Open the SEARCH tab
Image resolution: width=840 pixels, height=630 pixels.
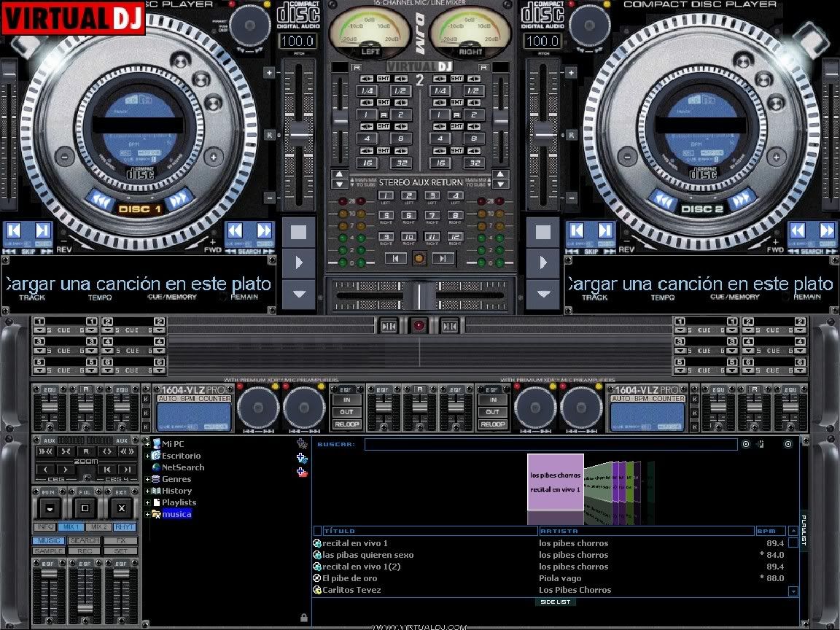tap(85, 540)
